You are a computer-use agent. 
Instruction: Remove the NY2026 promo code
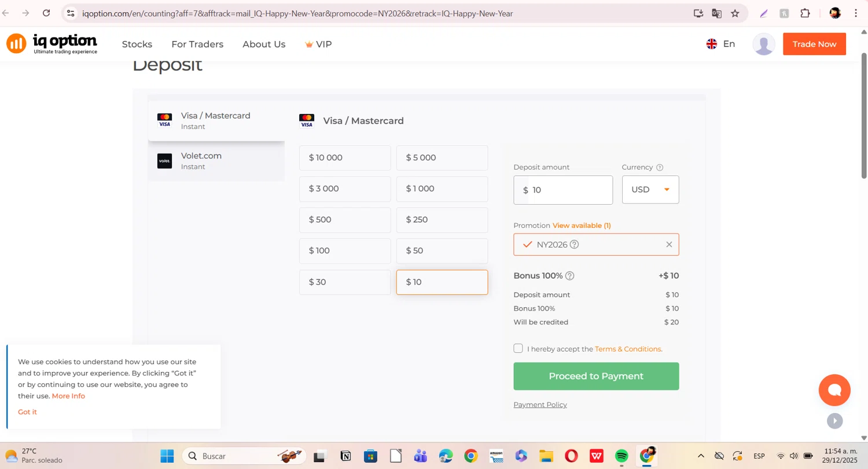[669, 245]
